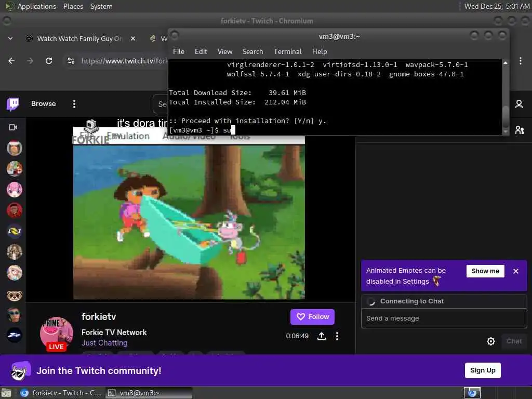Viewport: 532px width, 399px height.
Task: Open the red background avatar channel in sidebar
Action: 14,210
